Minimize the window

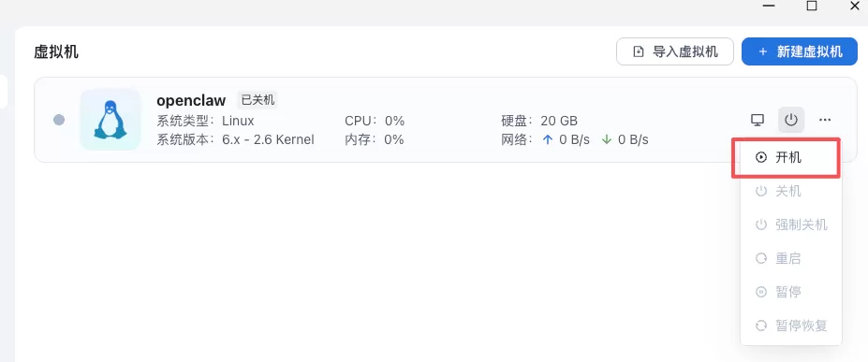(769, 6)
